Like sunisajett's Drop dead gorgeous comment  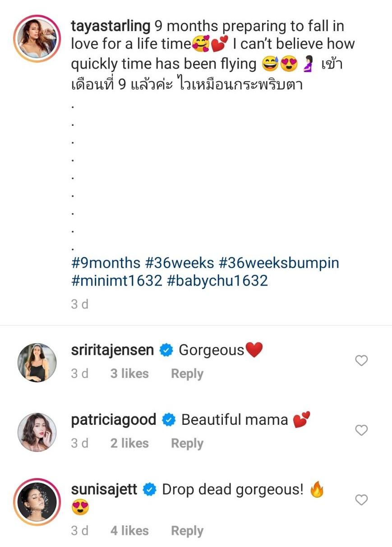361,500
